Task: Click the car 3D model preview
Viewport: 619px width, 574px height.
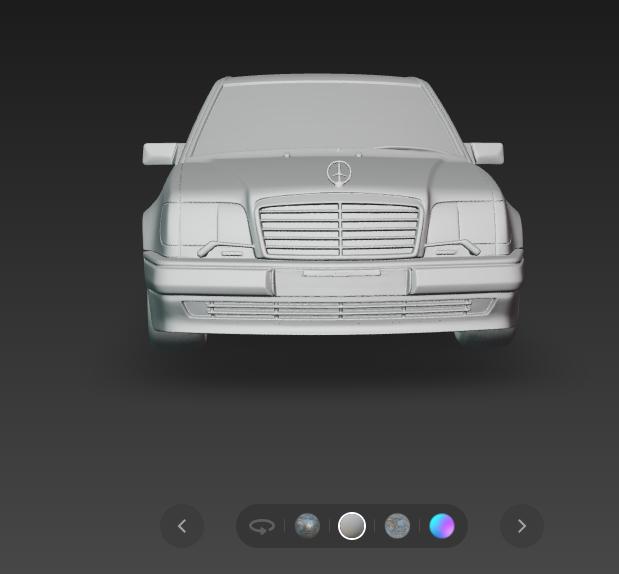Action: [x=332, y=211]
